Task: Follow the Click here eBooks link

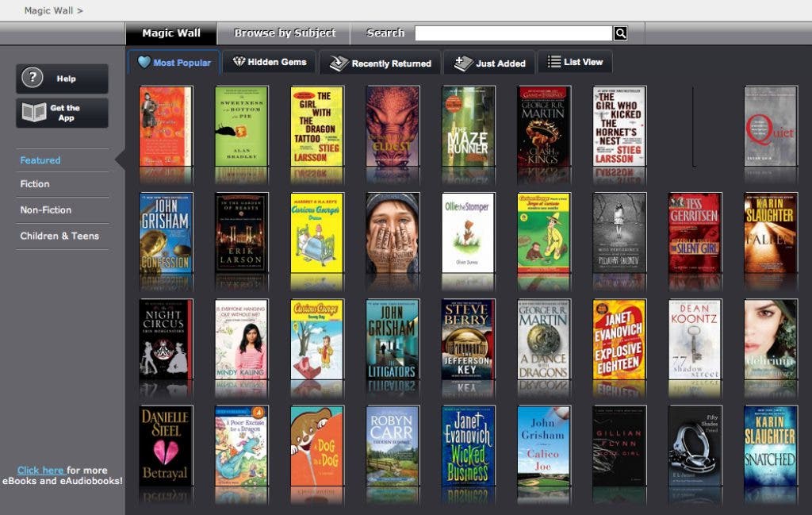Action: pyautogui.click(x=40, y=471)
